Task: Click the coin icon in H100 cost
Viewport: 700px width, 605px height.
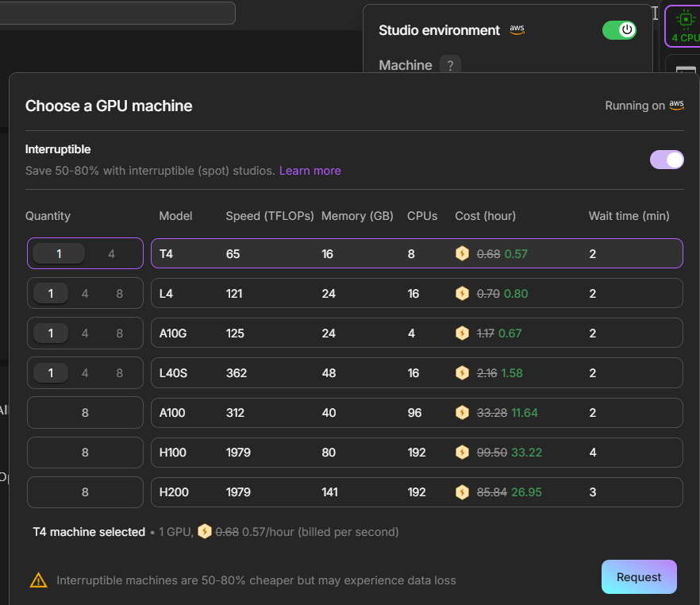Action: click(x=462, y=453)
